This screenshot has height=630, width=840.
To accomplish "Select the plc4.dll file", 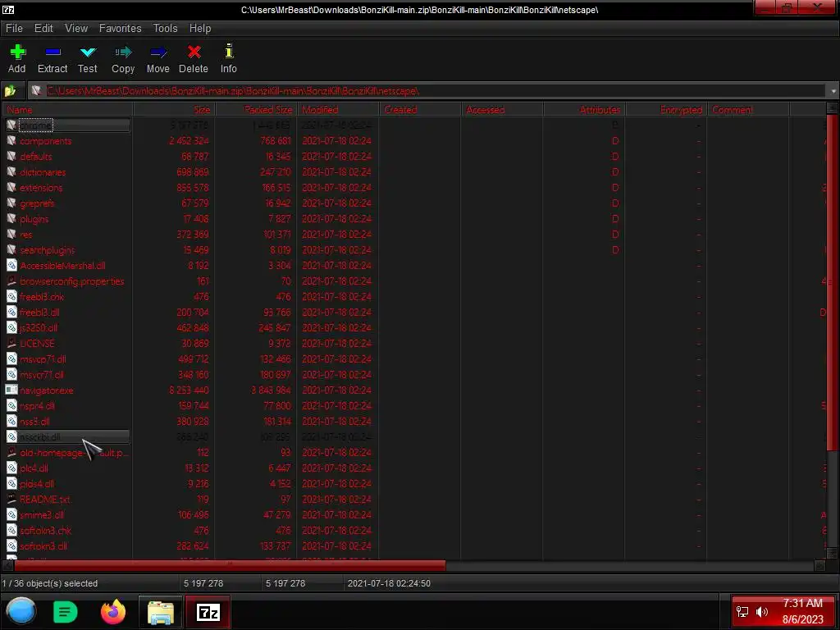I will click(34, 468).
